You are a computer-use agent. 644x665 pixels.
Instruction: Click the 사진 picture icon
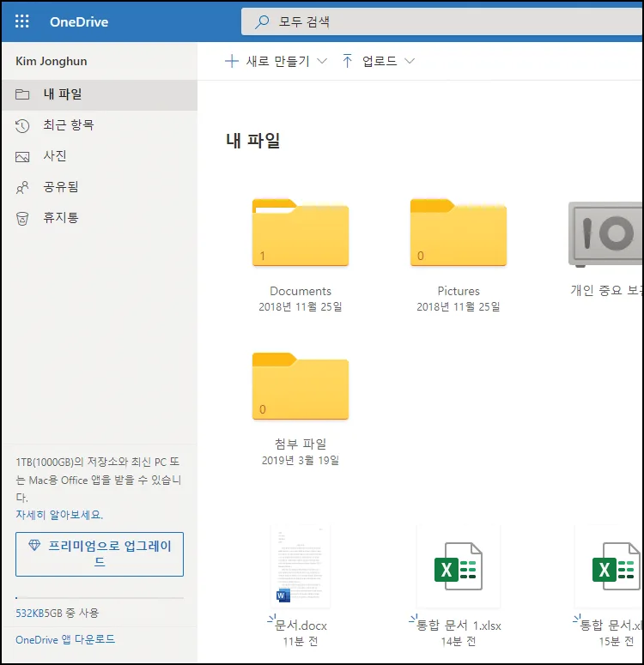22,157
